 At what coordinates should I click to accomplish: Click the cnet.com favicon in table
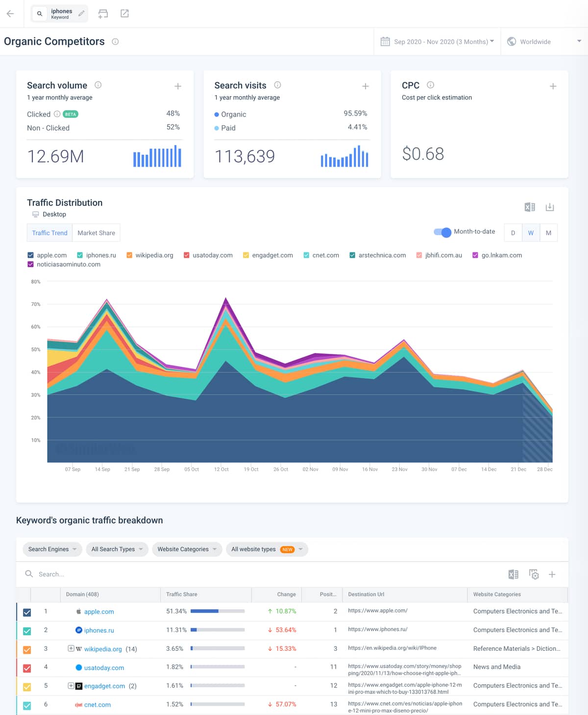[x=78, y=705]
